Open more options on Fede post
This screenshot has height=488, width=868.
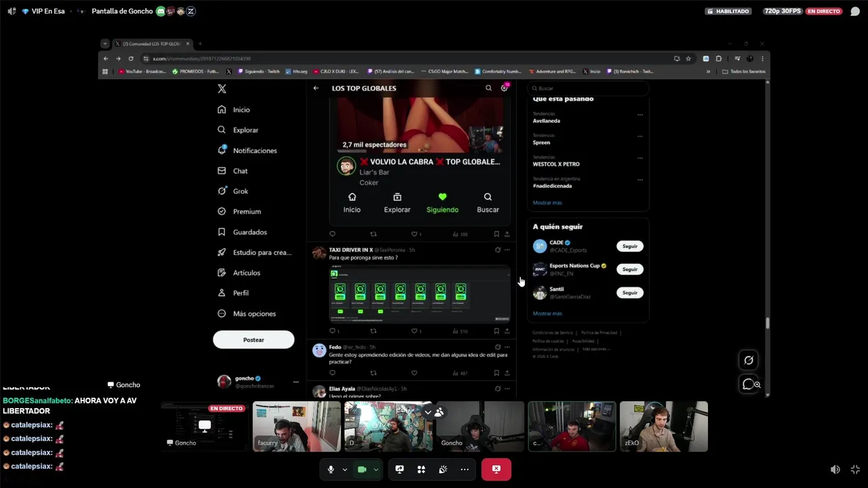507,347
